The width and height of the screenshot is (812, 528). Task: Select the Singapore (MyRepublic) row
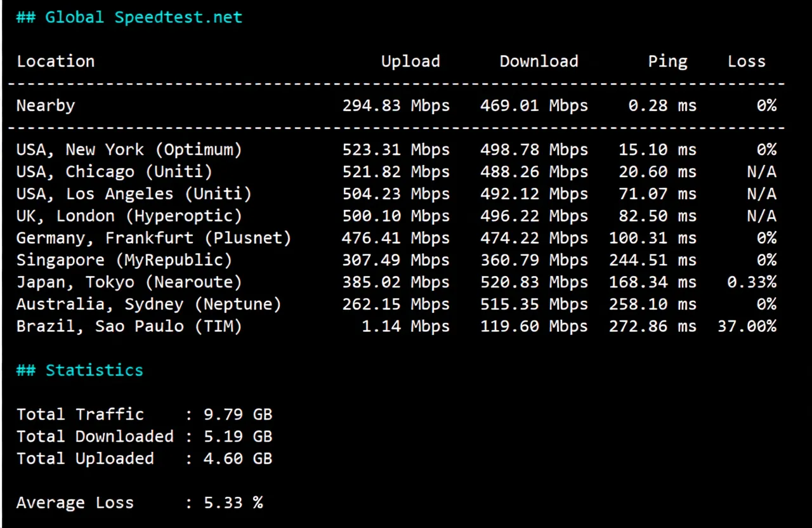[x=124, y=260]
